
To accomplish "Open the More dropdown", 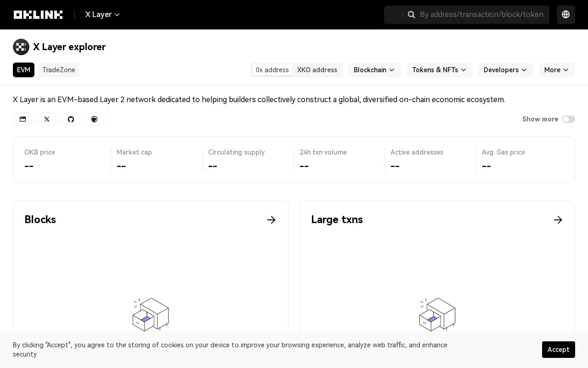I will (557, 70).
